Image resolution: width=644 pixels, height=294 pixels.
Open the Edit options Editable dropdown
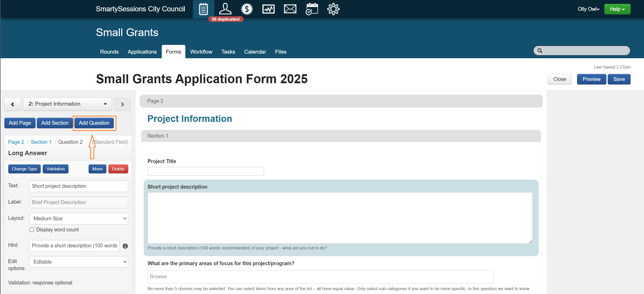tap(79, 262)
